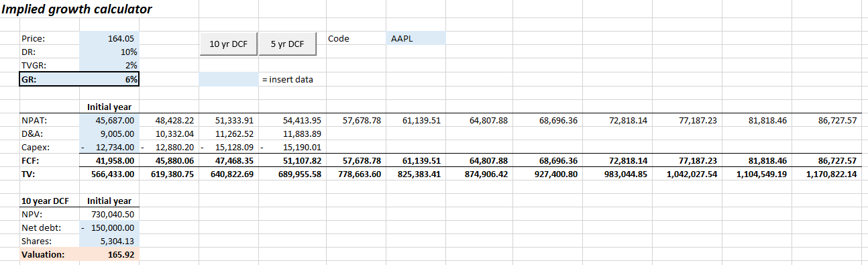Select the D&A cell 10,332.04
Image resolution: width=868 pixels, height=265 pixels.
tap(170, 134)
